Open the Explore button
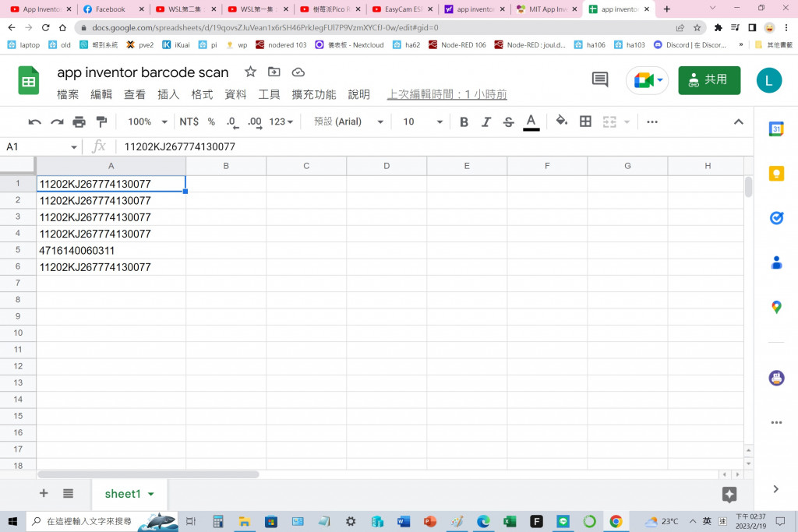 729,495
